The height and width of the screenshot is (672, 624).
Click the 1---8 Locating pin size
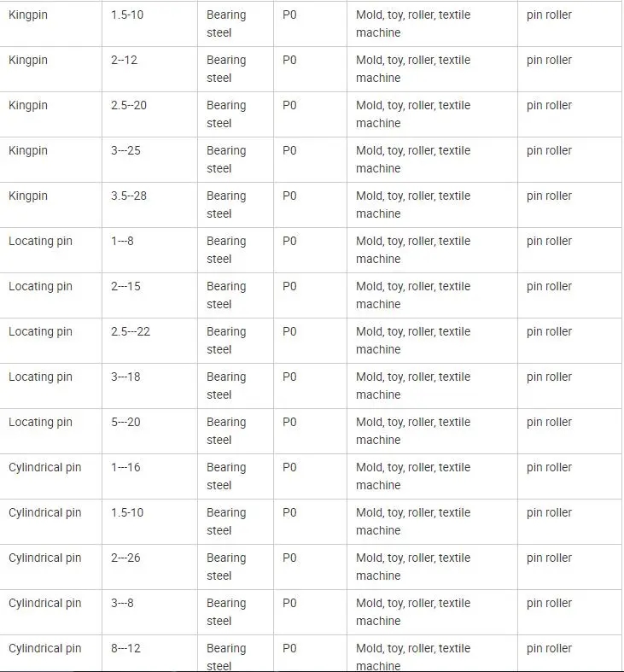[123, 242]
